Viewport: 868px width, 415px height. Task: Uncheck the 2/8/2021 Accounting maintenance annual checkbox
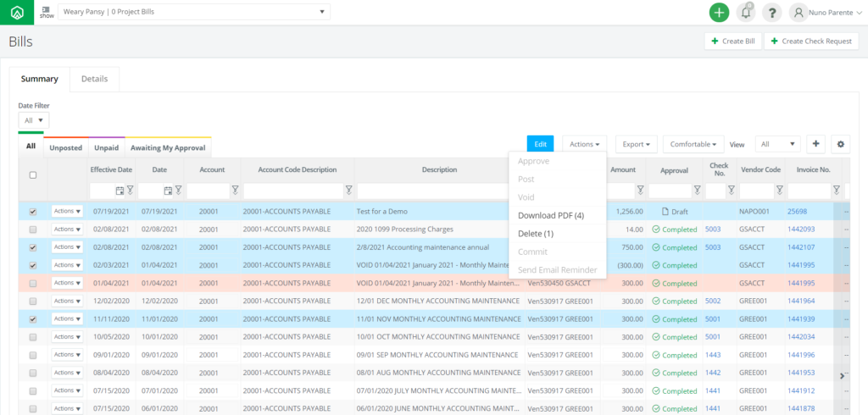(33, 247)
